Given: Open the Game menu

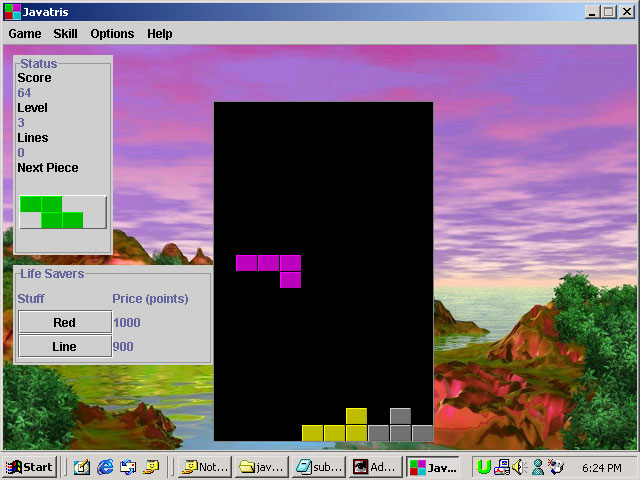Looking at the screenshot, I should pos(25,33).
